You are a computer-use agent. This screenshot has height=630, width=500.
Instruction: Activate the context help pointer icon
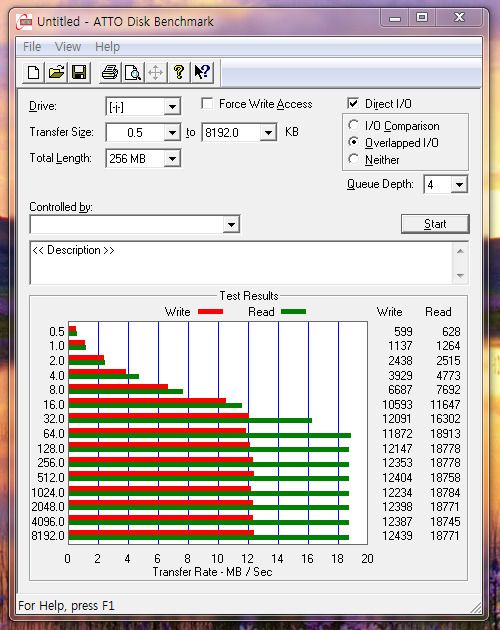click(x=202, y=73)
